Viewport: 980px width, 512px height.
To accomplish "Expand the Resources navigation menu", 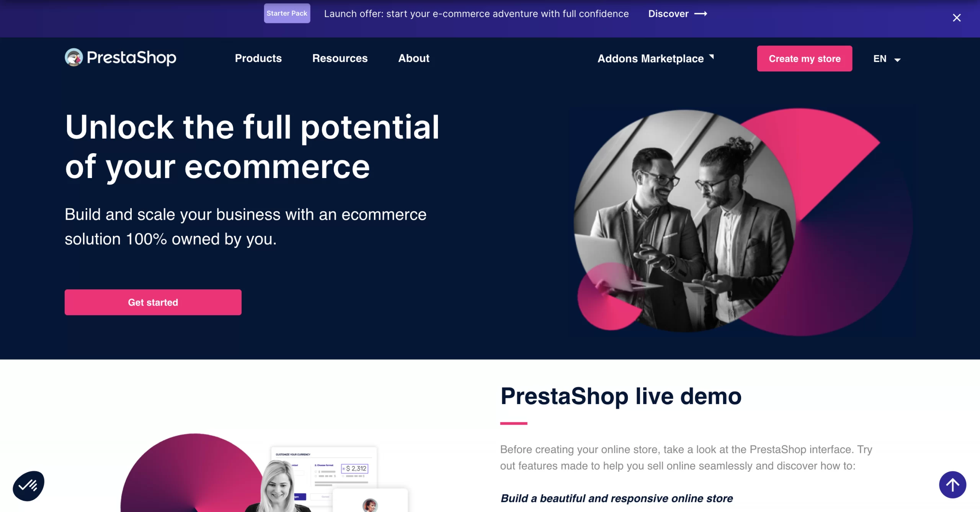I will (x=340, y=58).
